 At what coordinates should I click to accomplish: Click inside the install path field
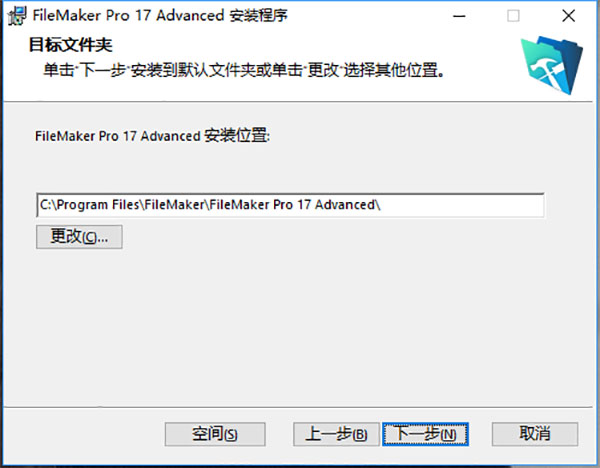click(290, 205)
